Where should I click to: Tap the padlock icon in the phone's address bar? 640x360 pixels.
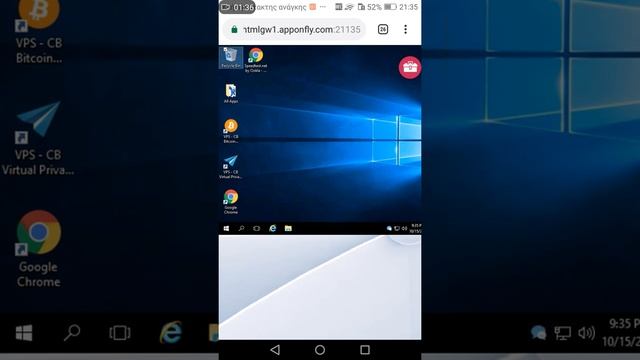click(234, 29)
